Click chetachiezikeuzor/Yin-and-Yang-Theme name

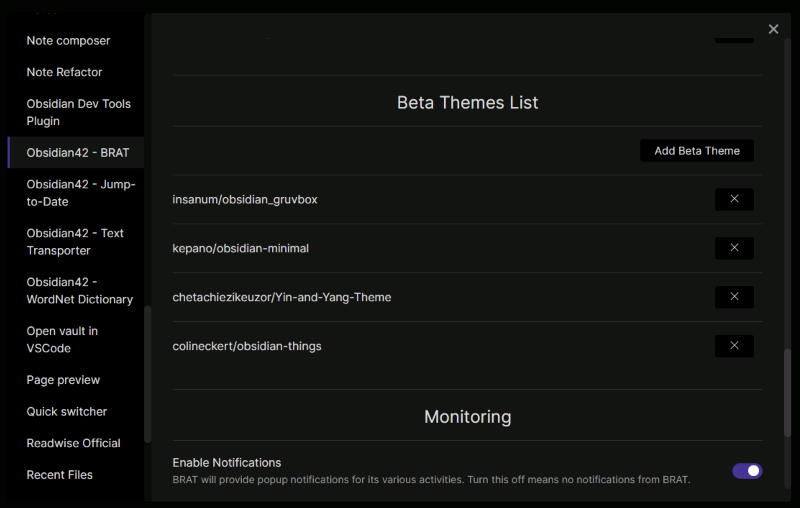282,297
